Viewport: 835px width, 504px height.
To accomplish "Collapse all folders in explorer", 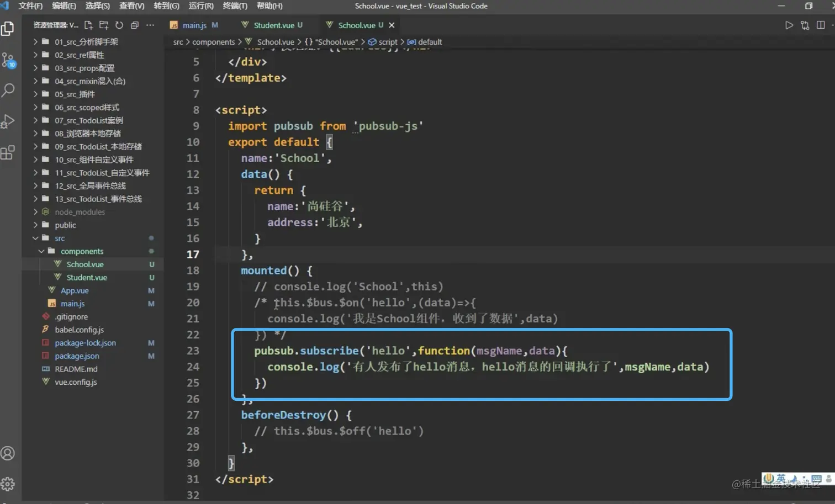I will pyautogui.click(x=135, y=25).
